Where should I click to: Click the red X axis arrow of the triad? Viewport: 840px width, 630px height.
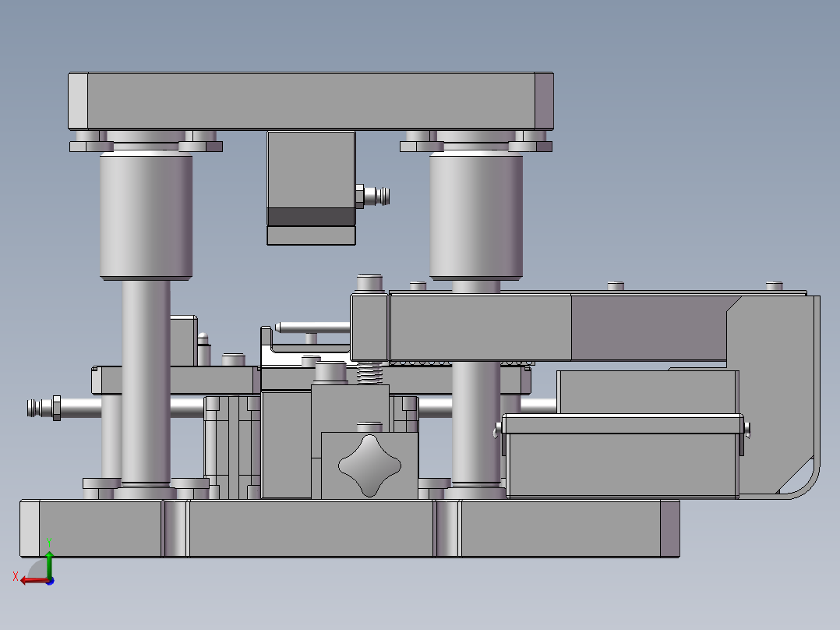(34, 581)
